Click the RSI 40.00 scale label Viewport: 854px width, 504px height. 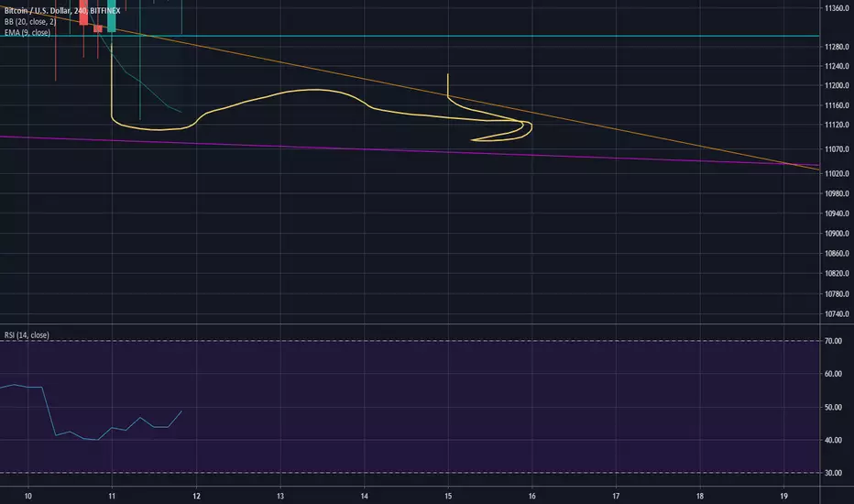point(833,440)
